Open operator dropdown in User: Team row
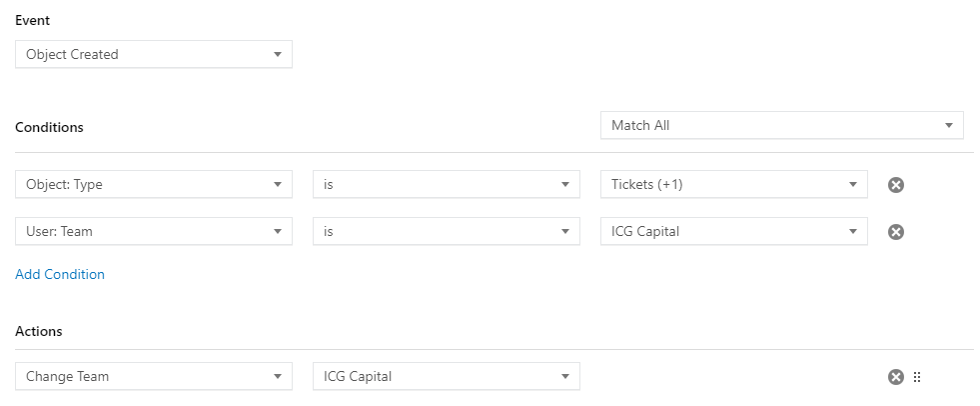The width and height of the screenshot is (980, 406). pyautogui.click(x=447, y=231)
